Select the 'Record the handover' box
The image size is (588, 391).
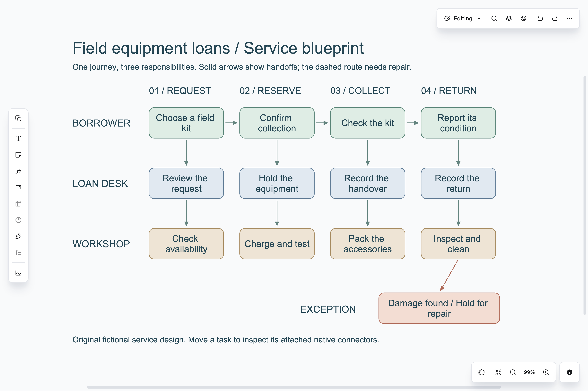coord(367,183)
